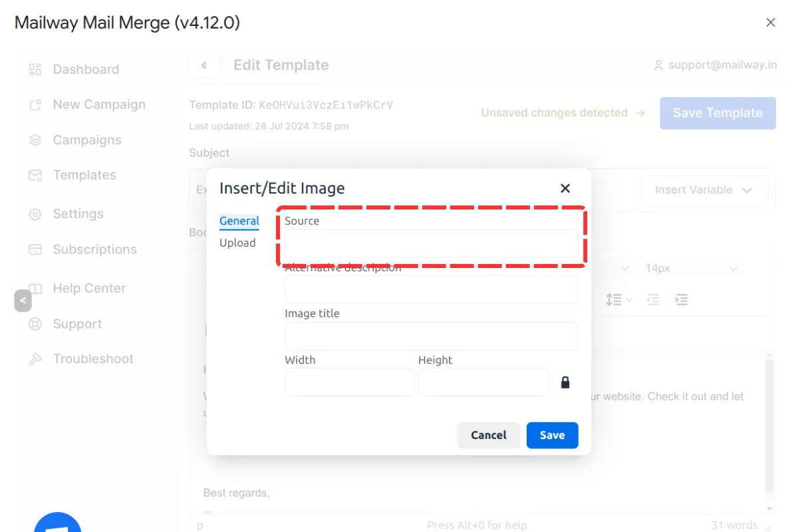Open Settings via the gear icon
Screen dimensions: 798x532
[x=35, y=213]
